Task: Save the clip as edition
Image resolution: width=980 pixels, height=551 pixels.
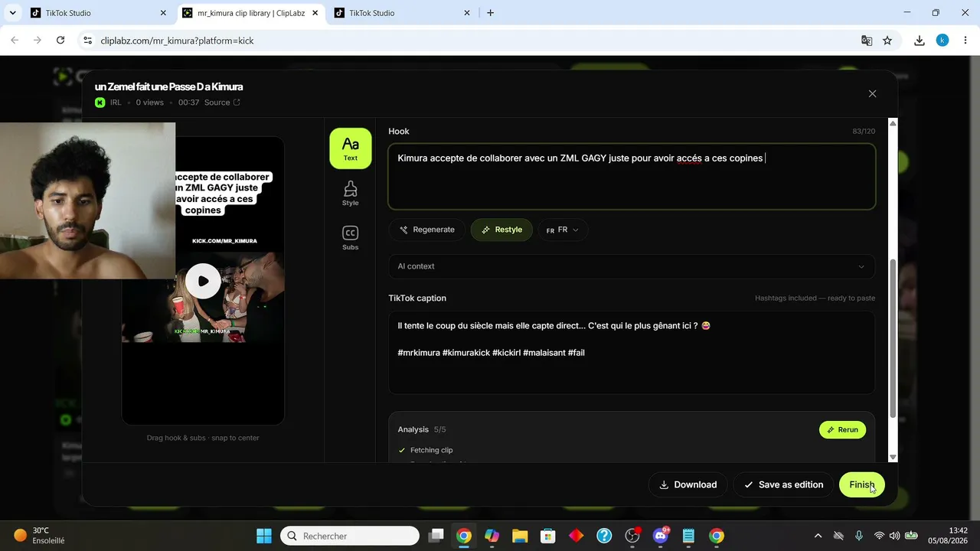Action: pos(783,484)
